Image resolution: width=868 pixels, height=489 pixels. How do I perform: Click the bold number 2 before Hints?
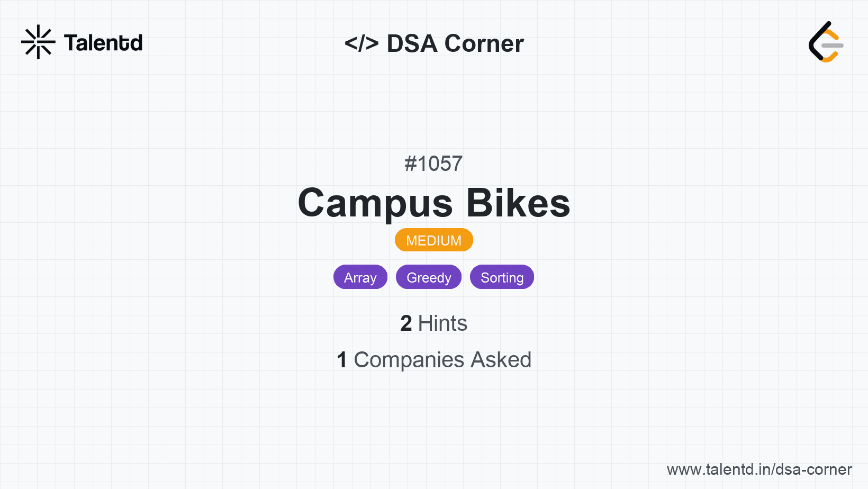[x=406, y=323]
